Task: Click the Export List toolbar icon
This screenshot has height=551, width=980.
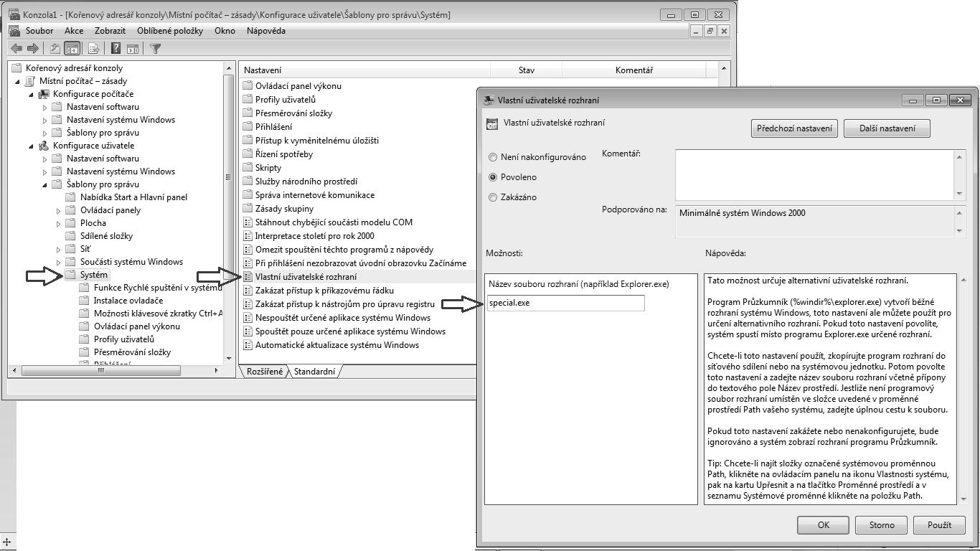Action: tap(93, 48)
